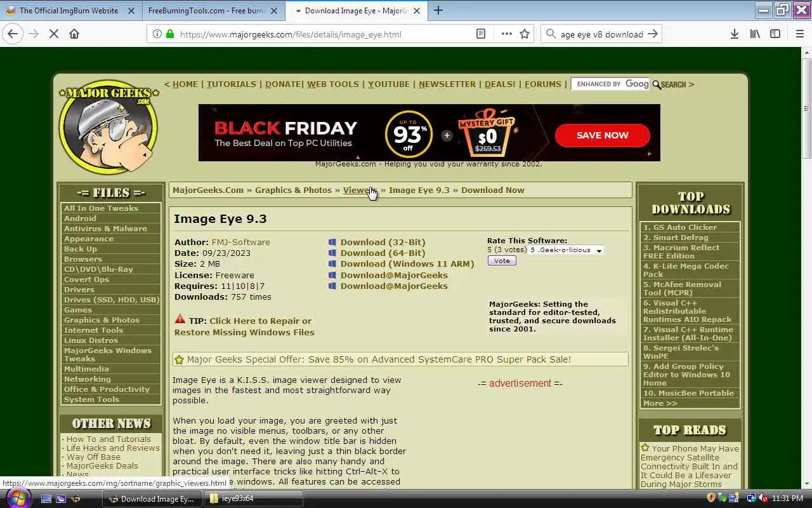Screen dimensions: 812x508
Task: Click Download (32-Bit) link
Action: click(383, 242)
